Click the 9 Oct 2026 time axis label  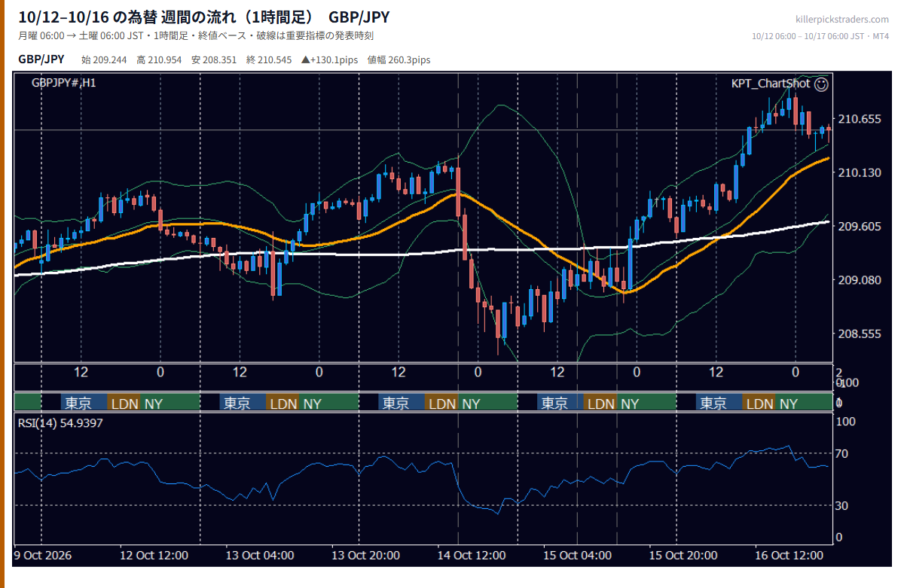[x=43, y=555]
